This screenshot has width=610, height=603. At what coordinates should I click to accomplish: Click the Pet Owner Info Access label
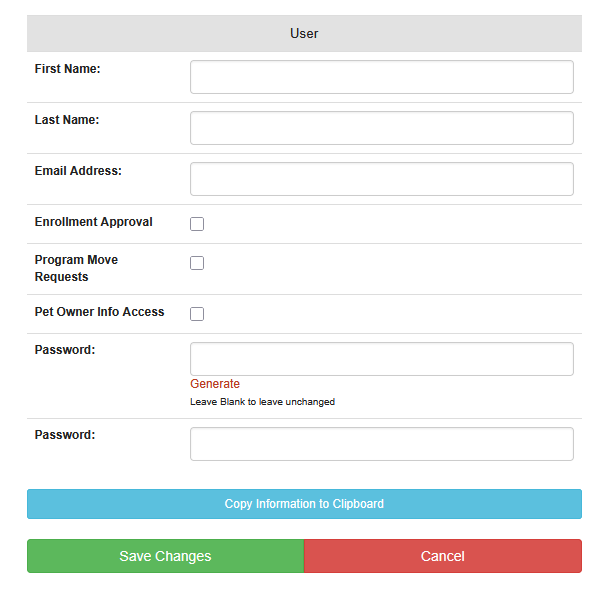tap(99, 312)
